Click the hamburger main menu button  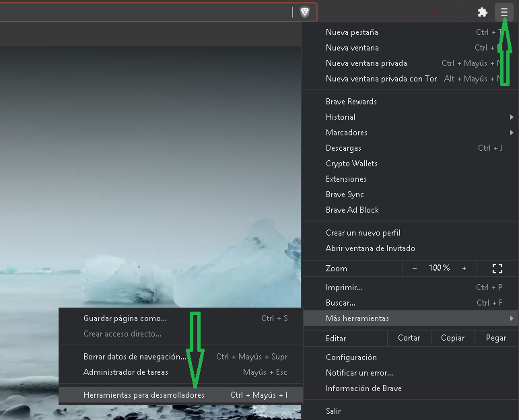point(504,12)
